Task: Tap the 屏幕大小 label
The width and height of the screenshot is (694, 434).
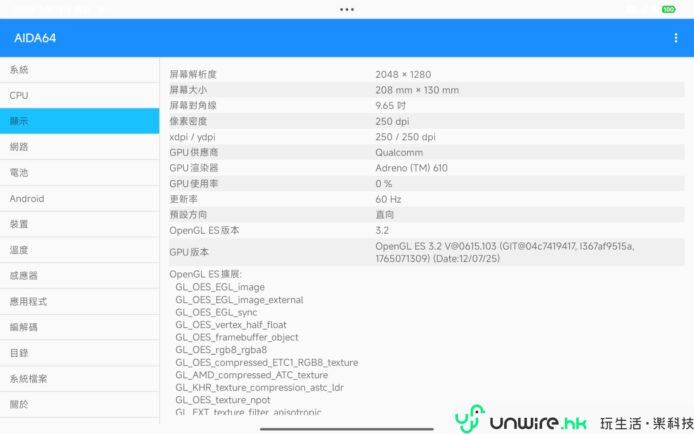Action: click(188, 90)
